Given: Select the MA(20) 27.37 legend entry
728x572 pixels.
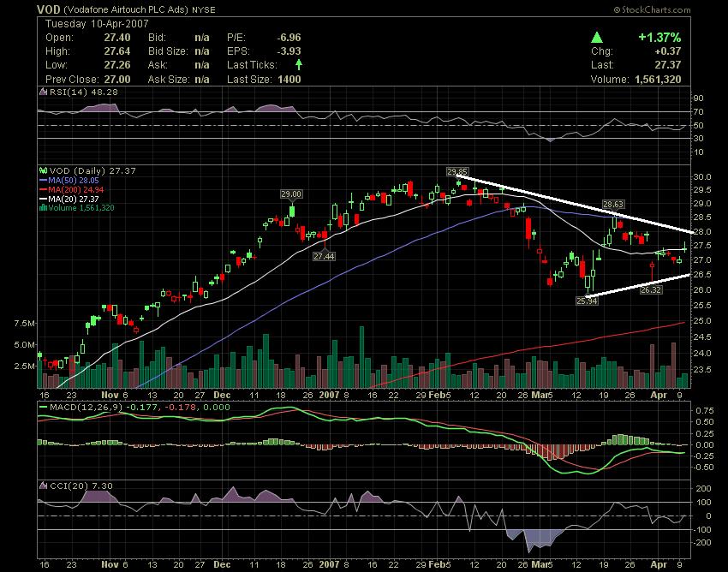Looking at the screenshot, I should [x=69, y=199].
